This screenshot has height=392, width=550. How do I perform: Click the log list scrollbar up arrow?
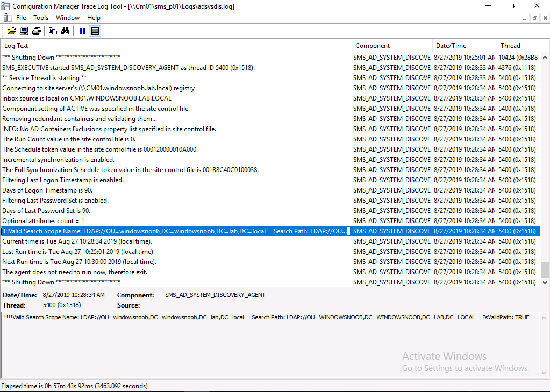(545, 57)
